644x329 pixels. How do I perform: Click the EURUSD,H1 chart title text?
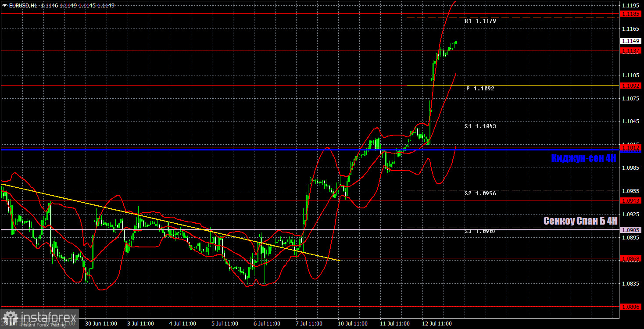point(23,6)
